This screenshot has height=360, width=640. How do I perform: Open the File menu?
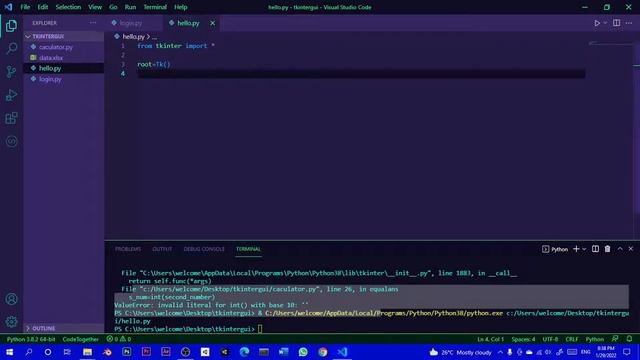(25, 7)
